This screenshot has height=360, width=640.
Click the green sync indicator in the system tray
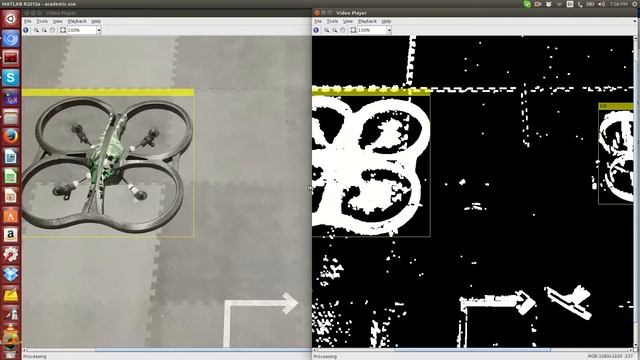(x=527, y=4)
